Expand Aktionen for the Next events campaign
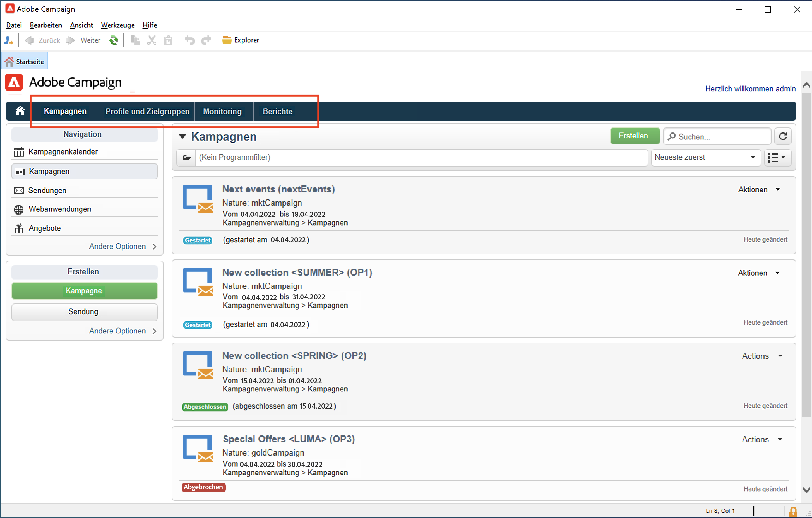This screenshot has width=812, height=518. click(759, 190)
